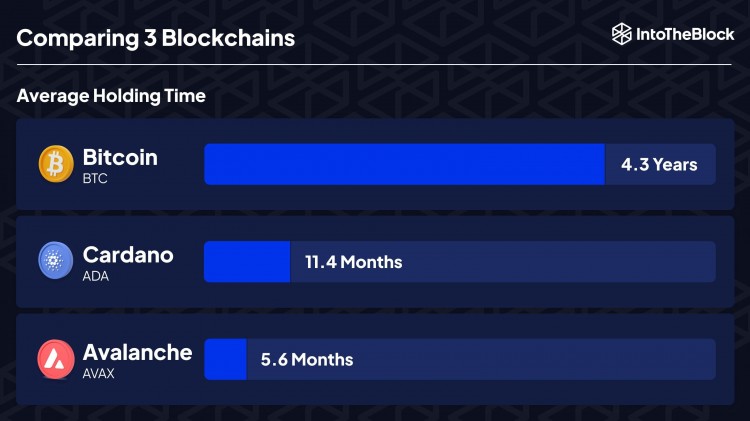750x421 pixels.
Task: Click the IntoTheBlock cube logo icon
Action: click(x=622, y=34)
